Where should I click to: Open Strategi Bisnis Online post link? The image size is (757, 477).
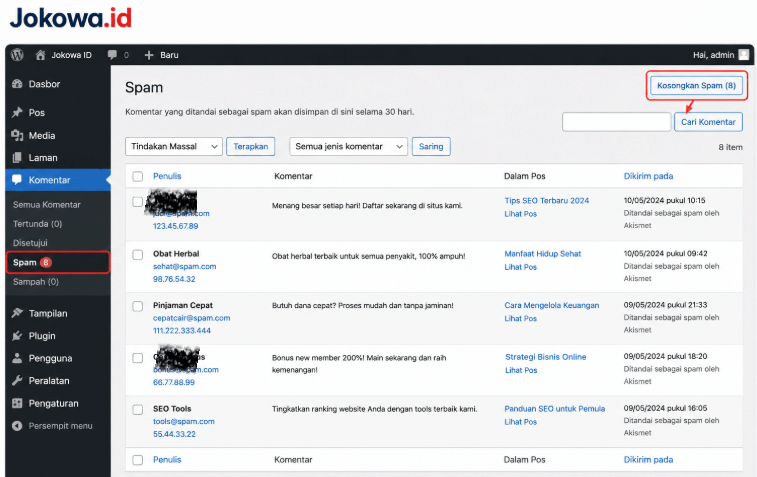point(546,357)
